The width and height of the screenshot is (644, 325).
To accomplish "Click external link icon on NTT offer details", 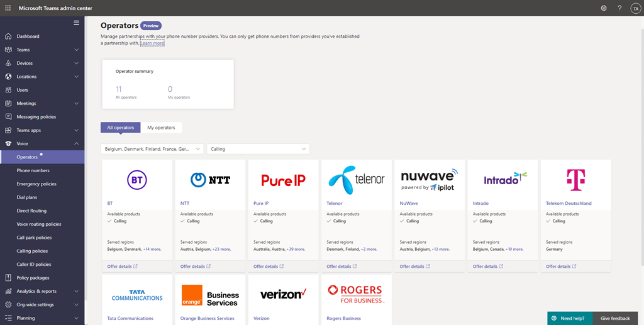I will click(x=209, y=267).
